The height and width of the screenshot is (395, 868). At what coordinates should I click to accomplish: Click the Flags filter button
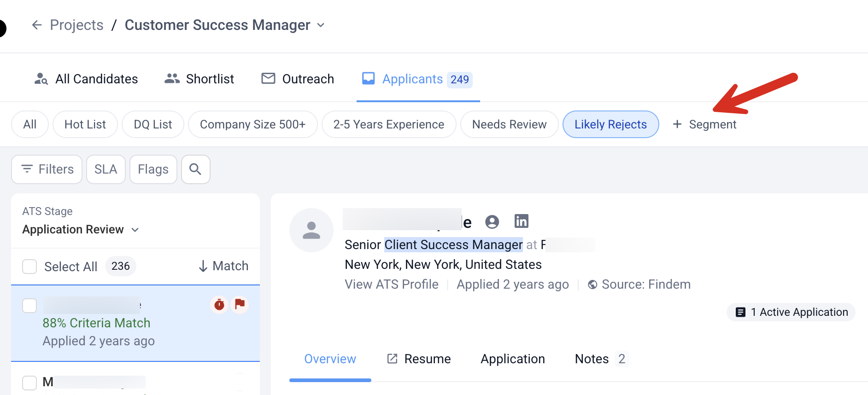[x=153, y=169]
